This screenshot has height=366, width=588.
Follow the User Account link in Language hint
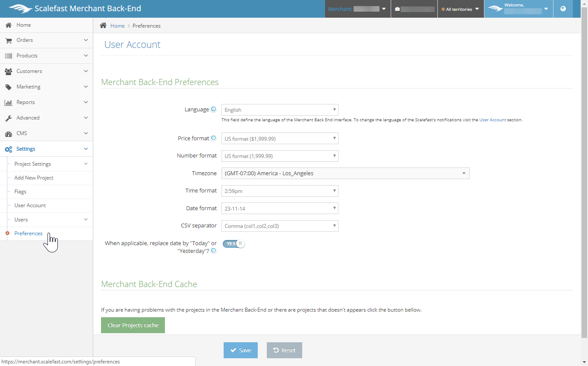pyautogui.click(x=492, y=120)
